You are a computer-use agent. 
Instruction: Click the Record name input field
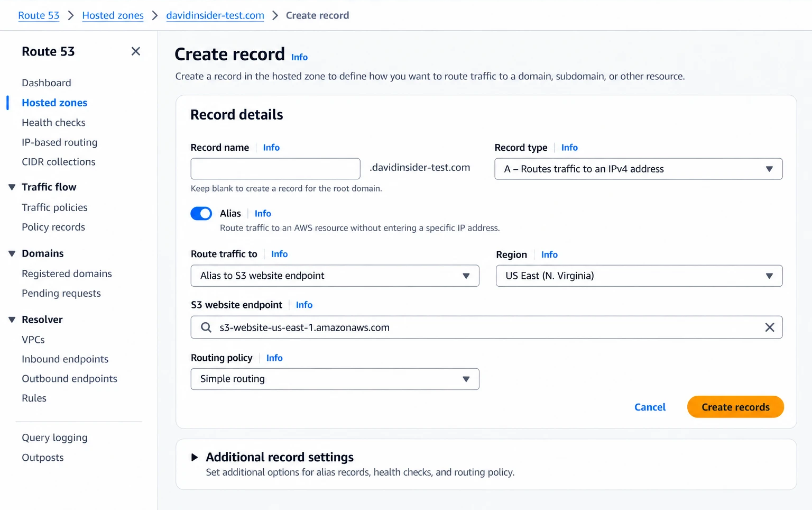[275, 169]
